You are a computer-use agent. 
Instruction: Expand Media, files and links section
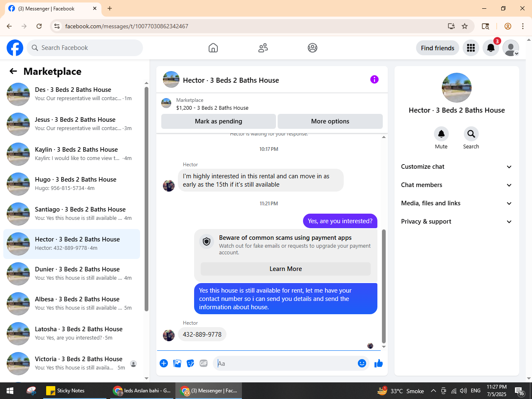pyautogui.click(x=456, y=203)
